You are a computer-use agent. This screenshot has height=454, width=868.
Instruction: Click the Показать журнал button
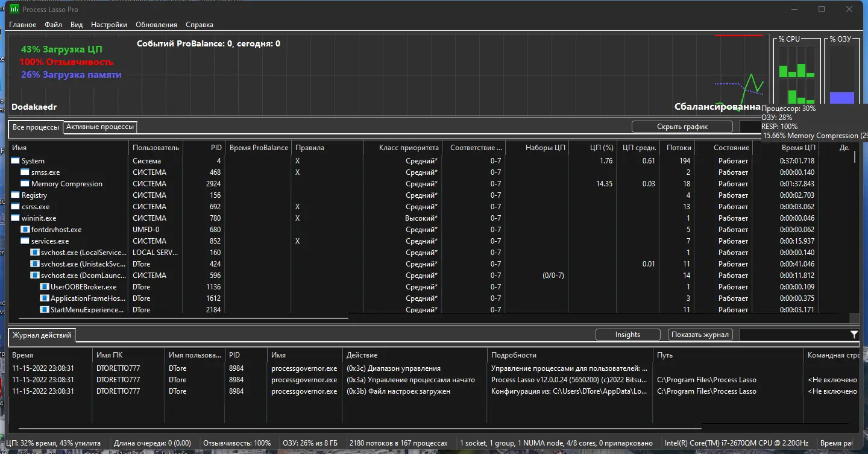(700, 335)
